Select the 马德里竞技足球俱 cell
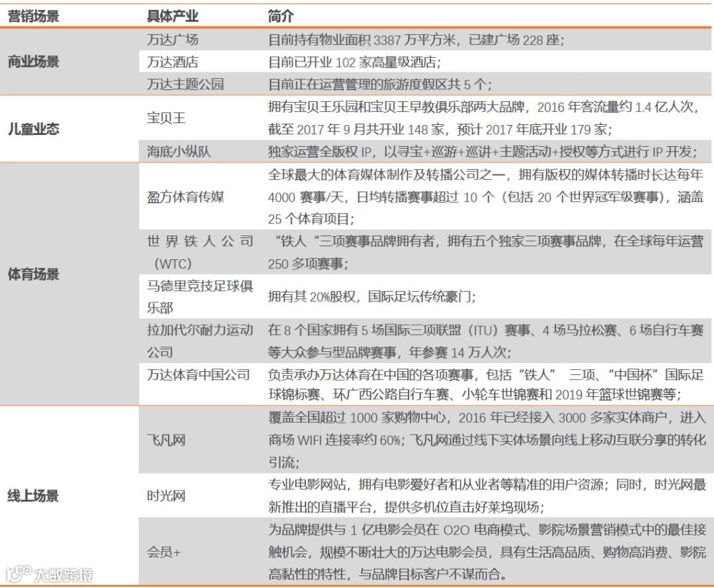The height and width of the screenshot is (588, 714). tap(200, 286)
